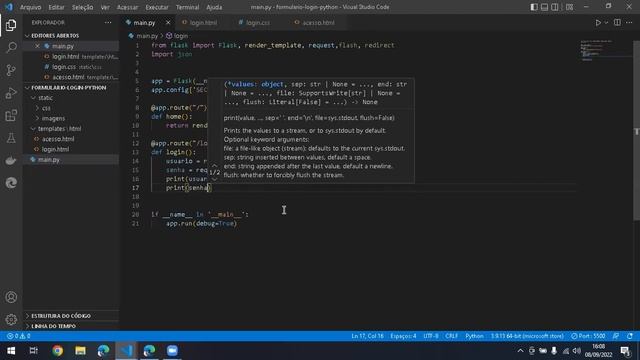Split the editor to the right
Image resolution: width=640 pixels, height=360 pixels.
[x=617, y=23]
